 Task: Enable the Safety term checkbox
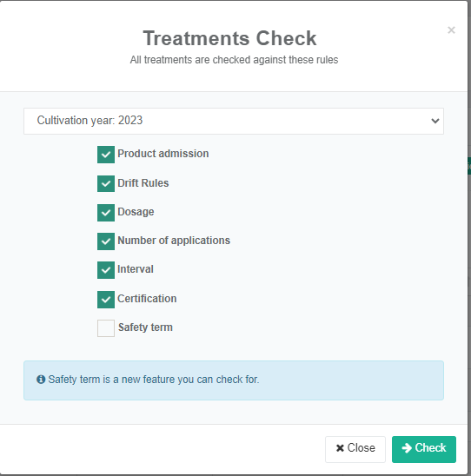106,328
